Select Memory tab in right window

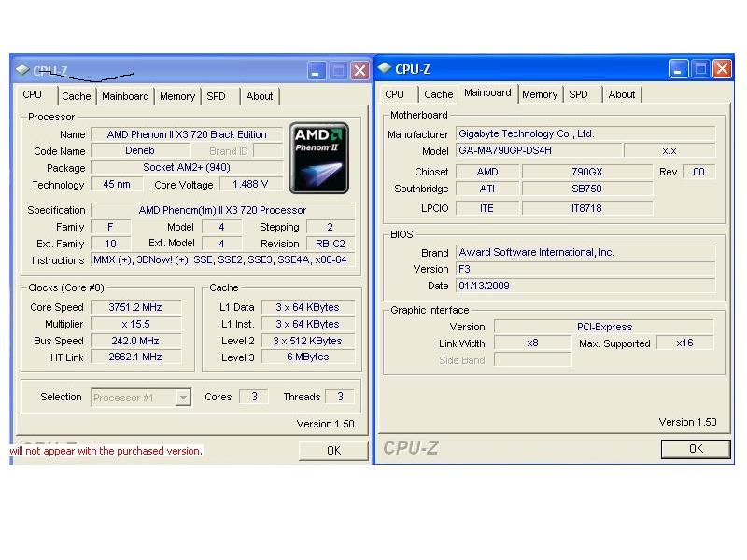coord(540,94)
